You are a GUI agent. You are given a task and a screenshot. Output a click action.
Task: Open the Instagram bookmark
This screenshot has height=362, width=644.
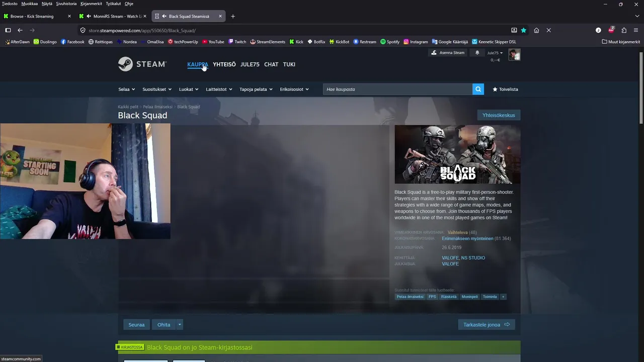click(416, 42)
